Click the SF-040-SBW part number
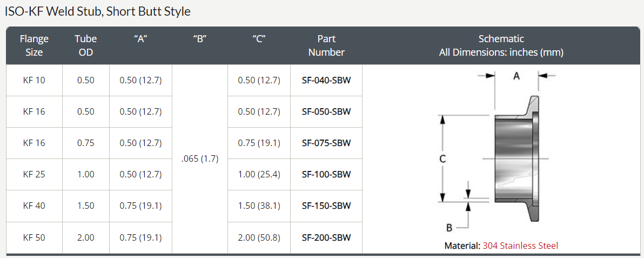Image resolution: width=644 pixels, height=258 pixels. (x=326, y=80)
